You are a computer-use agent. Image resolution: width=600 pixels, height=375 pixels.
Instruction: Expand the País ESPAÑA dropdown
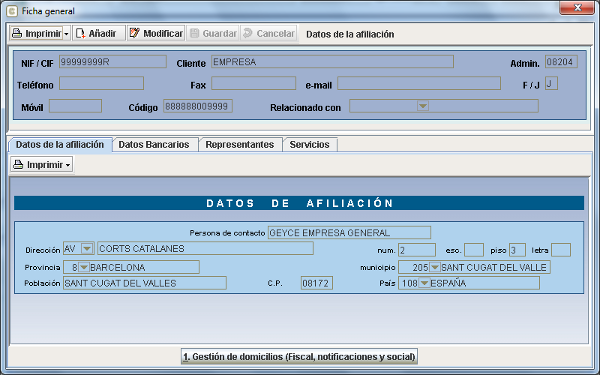pos(424,283)
